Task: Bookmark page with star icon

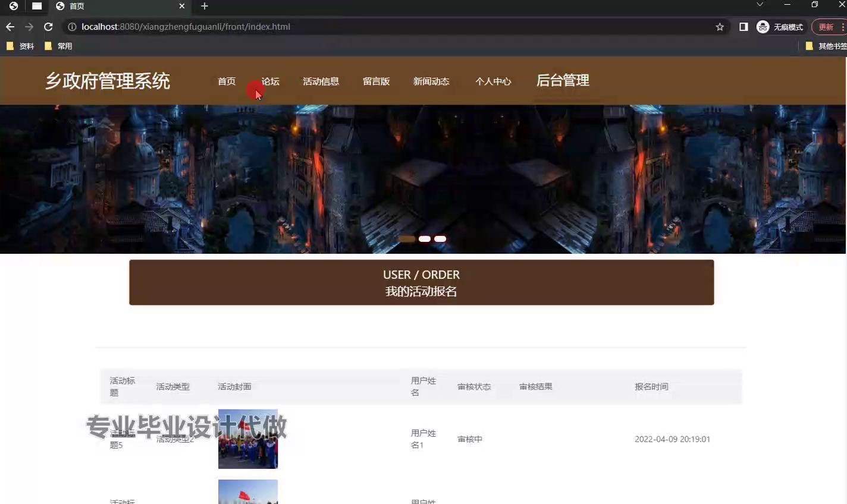Action: (720, 27)
